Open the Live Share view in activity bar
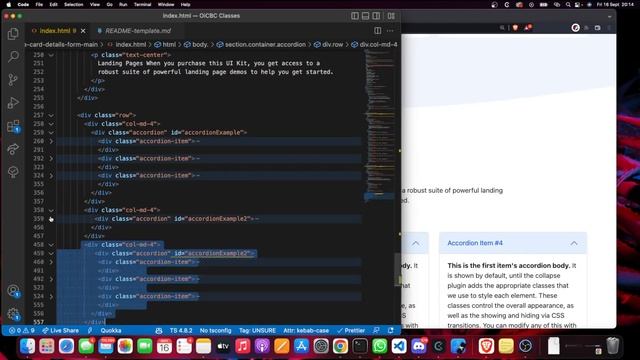Screen dimensions: 640x360 pyautogui.click(x=13, y=149)
